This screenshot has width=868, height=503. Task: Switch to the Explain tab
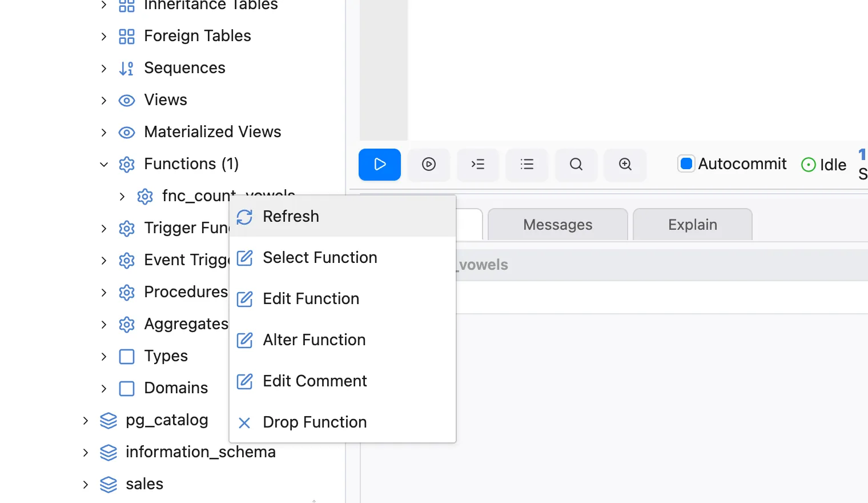pos(693,225)
